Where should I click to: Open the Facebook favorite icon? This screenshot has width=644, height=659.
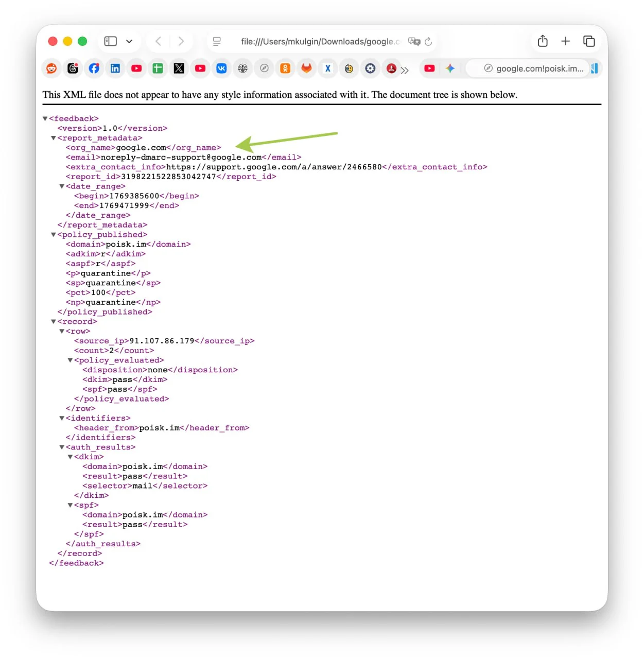click(x=94, y=68)
